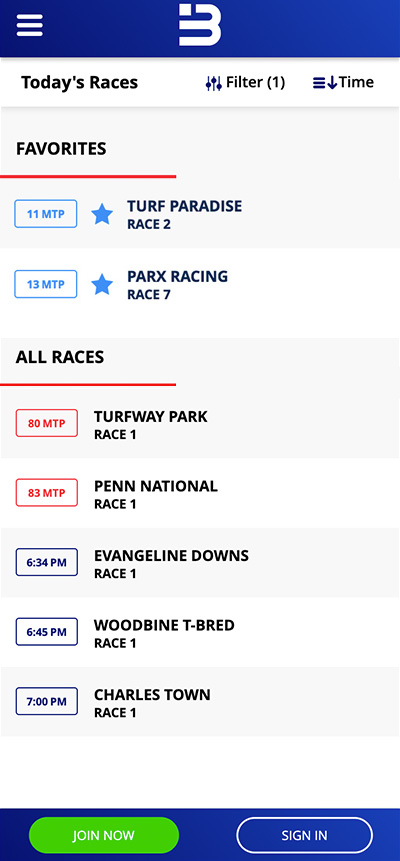Click the sort arrow icon beside Time

click(325, 83)
